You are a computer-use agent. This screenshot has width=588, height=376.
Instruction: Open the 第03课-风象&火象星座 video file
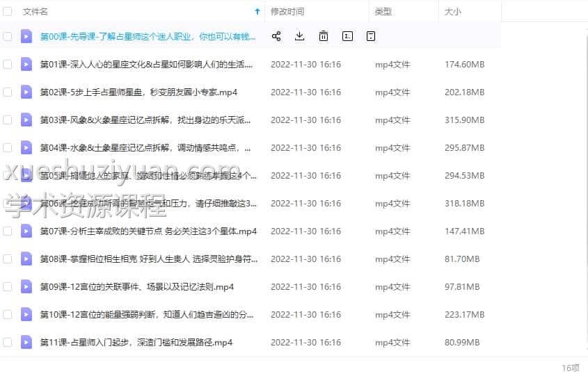coord(142,120)
